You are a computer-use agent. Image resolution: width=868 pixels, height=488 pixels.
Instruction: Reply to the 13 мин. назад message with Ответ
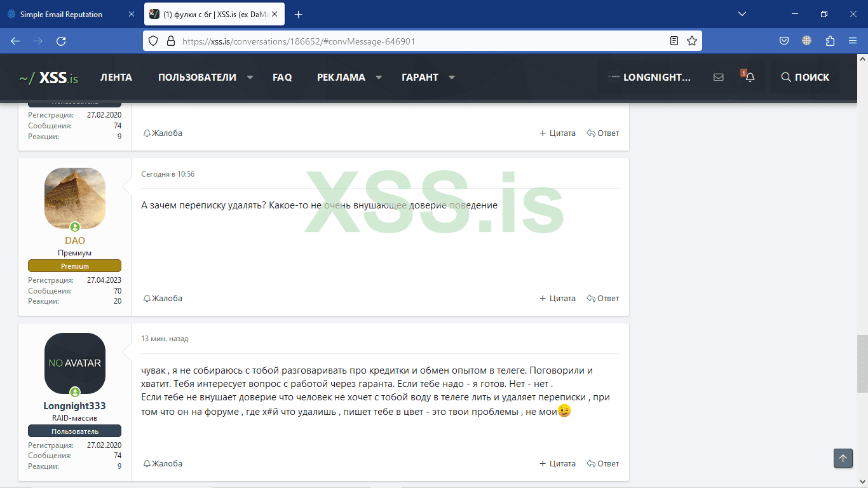[x=603, y=464]
